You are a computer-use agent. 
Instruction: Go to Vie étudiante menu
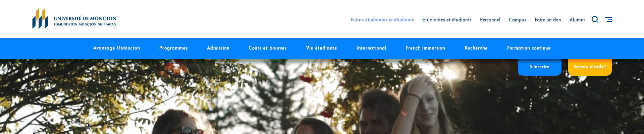tap(321, 48)
